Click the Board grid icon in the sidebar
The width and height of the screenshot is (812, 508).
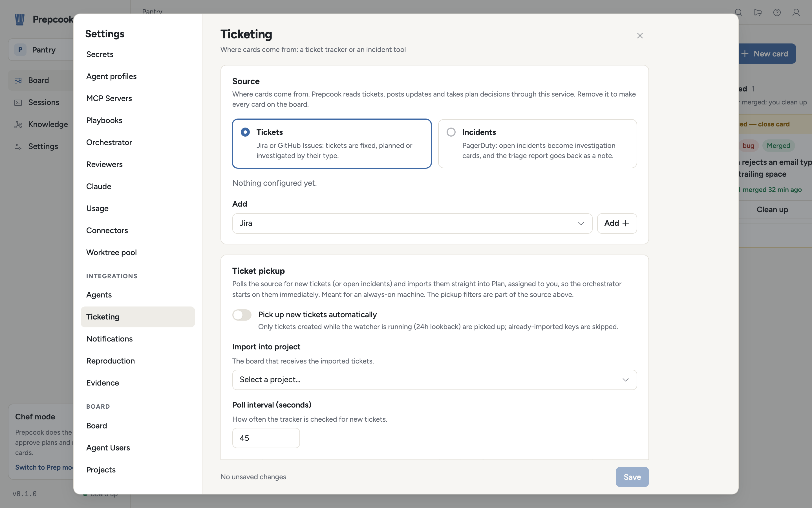click(18, 81)
